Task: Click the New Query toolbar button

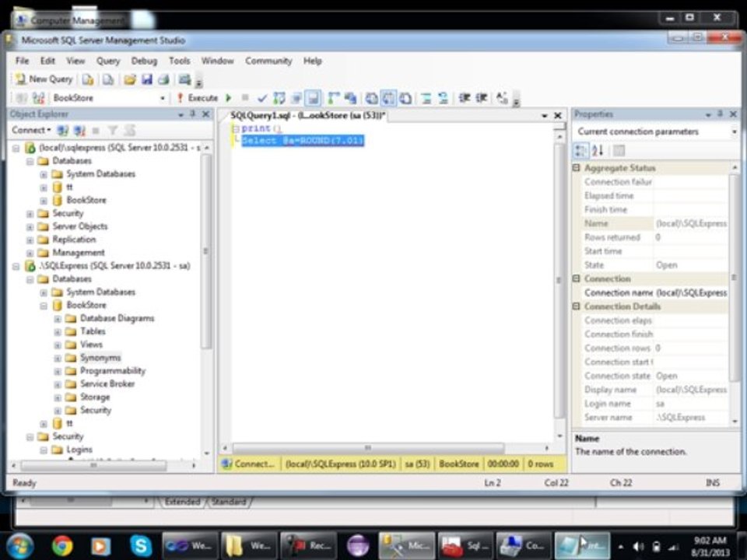Action: pyautogui.click(x=44, y=79)
